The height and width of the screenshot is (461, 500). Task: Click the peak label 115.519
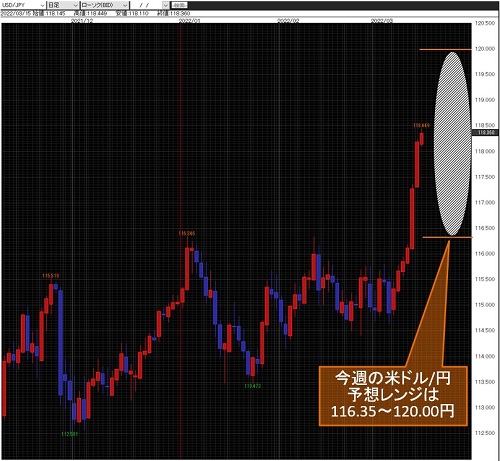(51, 276)
